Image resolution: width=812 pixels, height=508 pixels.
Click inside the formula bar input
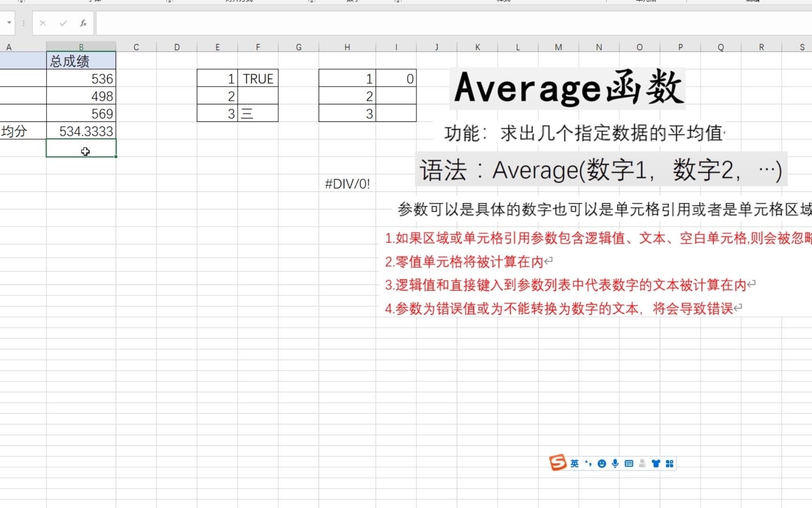454,23
